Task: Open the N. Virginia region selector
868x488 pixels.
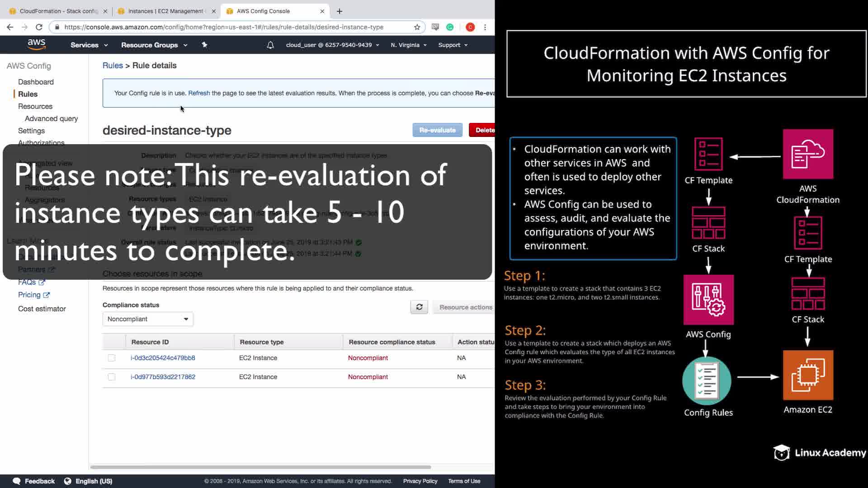Action: tap(409, 45)
